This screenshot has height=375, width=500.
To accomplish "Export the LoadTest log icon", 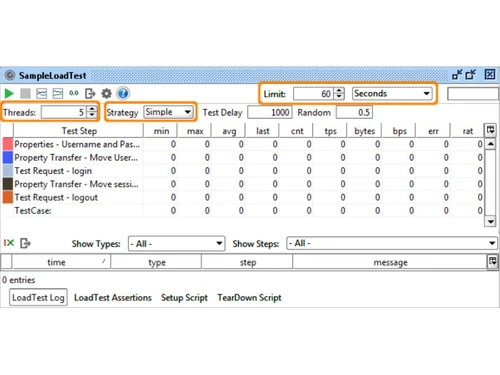I will pos(25,243).
